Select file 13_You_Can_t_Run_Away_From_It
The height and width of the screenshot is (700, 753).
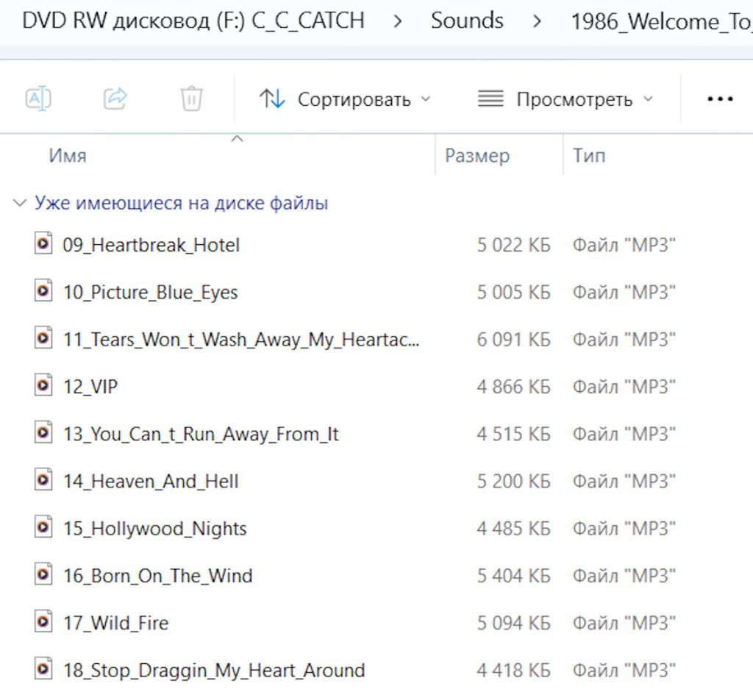pos(201,434)
